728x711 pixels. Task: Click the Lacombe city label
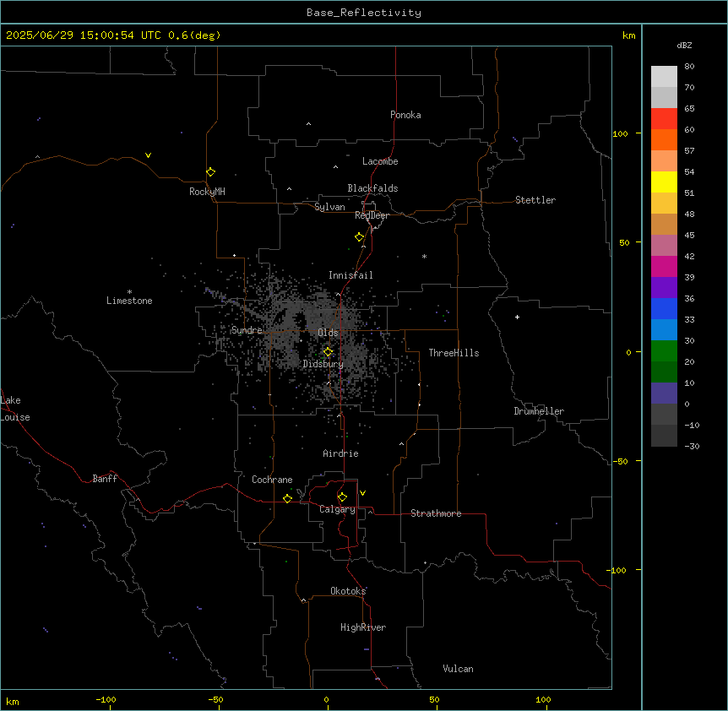pos(380,161)
